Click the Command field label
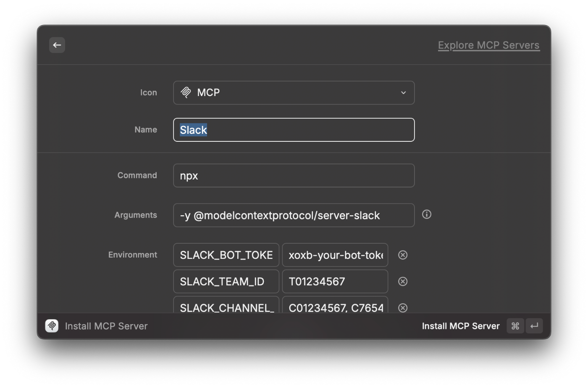This screenshot has height=388, width=588. 137,175
